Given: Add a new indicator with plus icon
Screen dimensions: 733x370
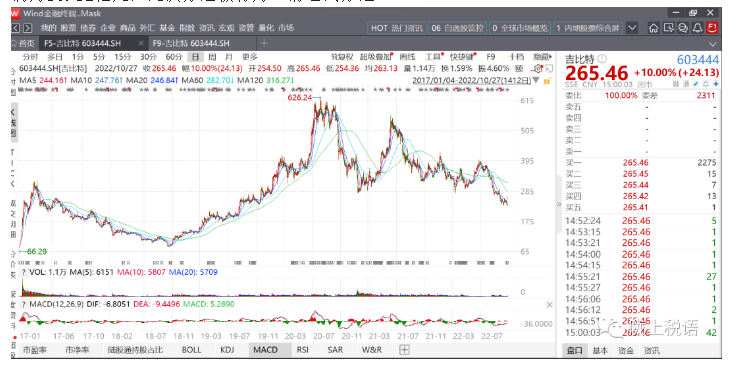Looking at the screenshot, I should pos(404,350).
